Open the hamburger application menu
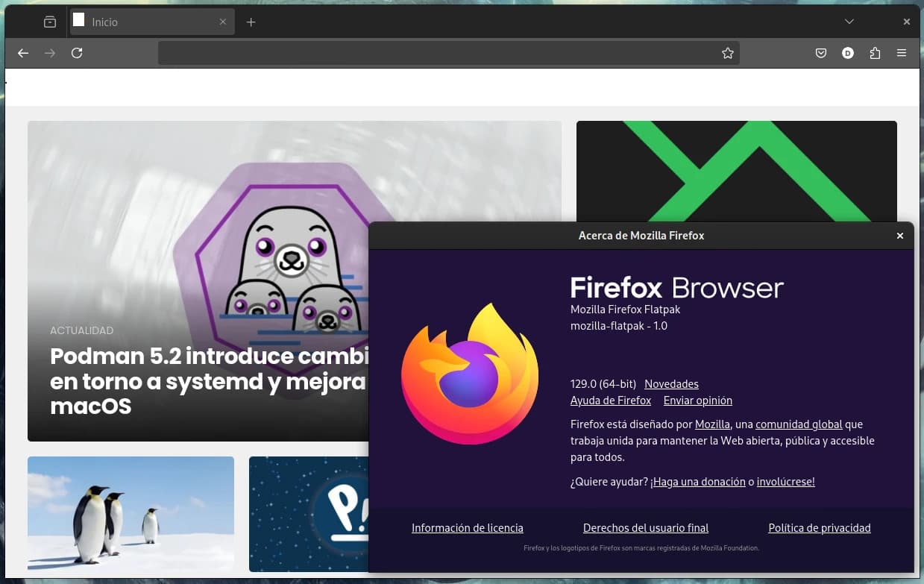Screen dimensions: 924x584 point(902,53)
